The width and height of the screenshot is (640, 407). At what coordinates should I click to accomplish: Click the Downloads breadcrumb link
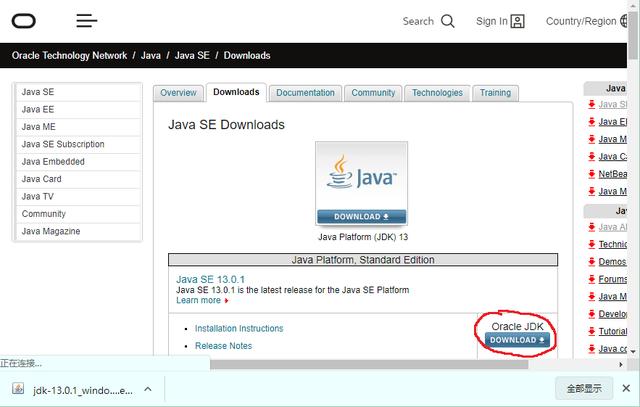247,56
